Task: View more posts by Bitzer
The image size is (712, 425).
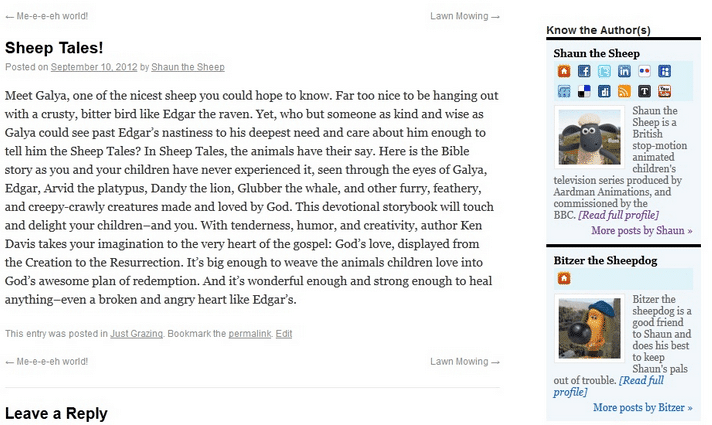Action: (642, 408)
